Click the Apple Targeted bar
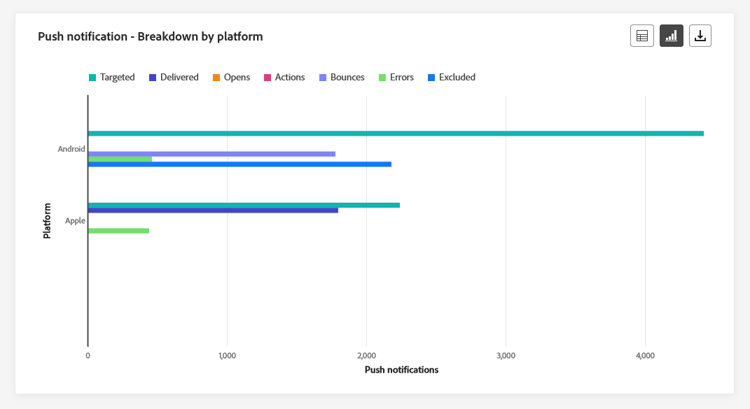750x409 pixels. click(243, 205)
